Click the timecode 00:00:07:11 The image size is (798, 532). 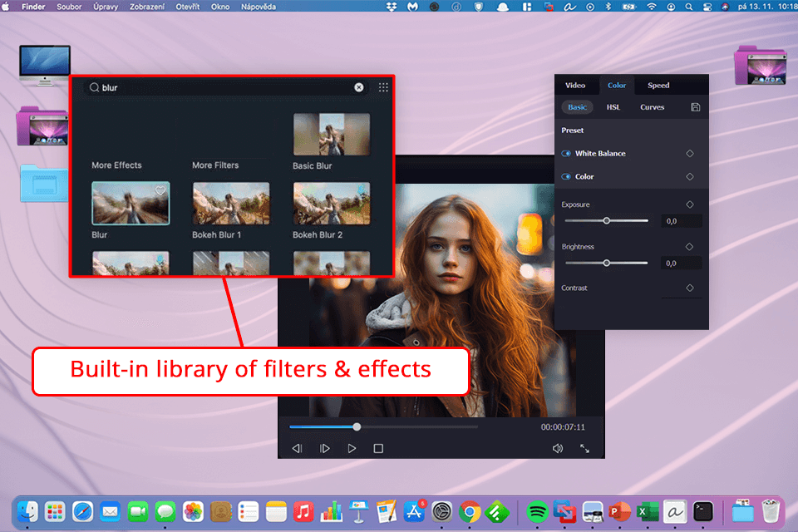click(x=563, y=427)
